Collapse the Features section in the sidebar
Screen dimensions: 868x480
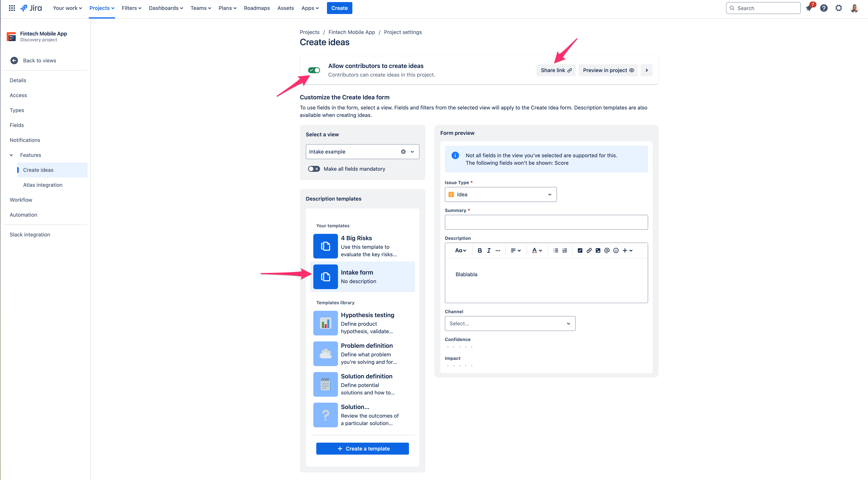pos(11,155)
